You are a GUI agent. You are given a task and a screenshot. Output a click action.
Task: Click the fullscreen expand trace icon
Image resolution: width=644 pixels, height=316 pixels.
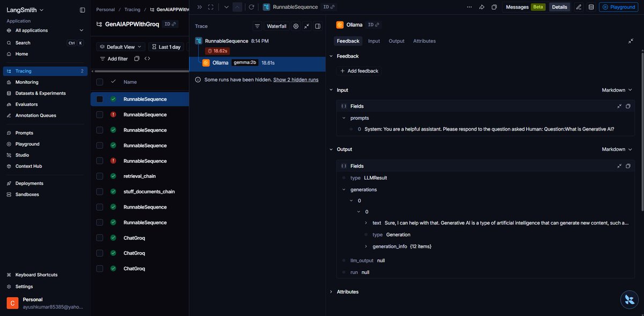click(211, 7)
